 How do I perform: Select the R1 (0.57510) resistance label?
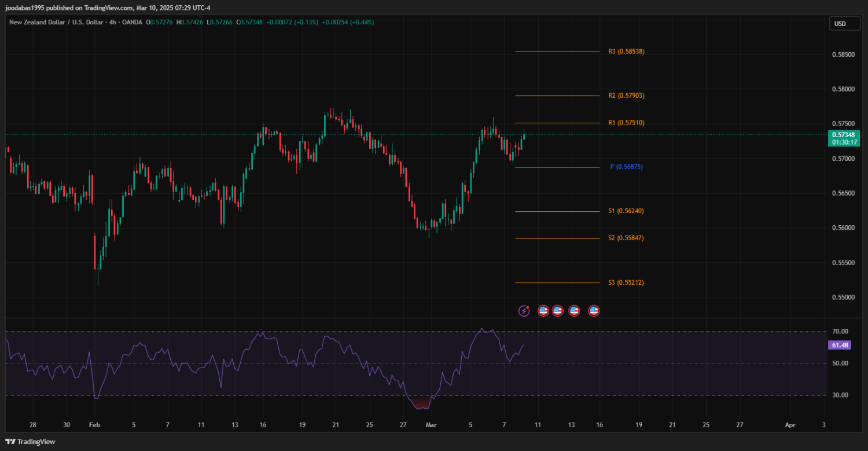(626, 123)
